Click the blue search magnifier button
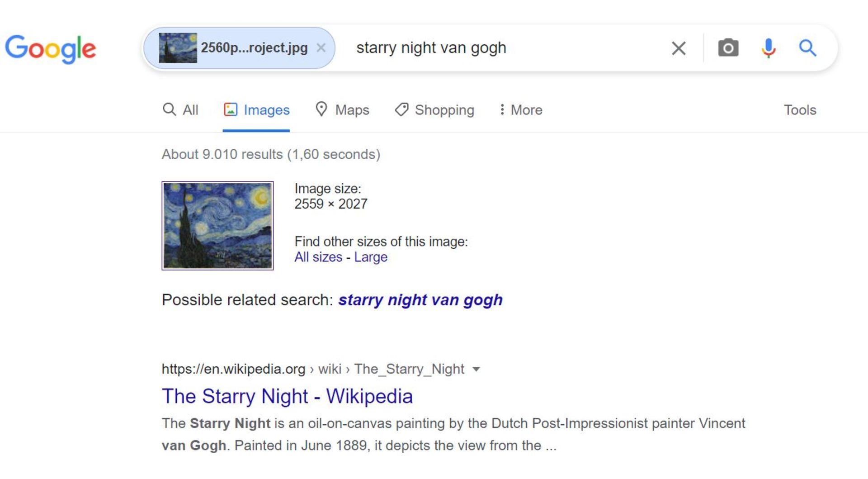 (807, 48)
